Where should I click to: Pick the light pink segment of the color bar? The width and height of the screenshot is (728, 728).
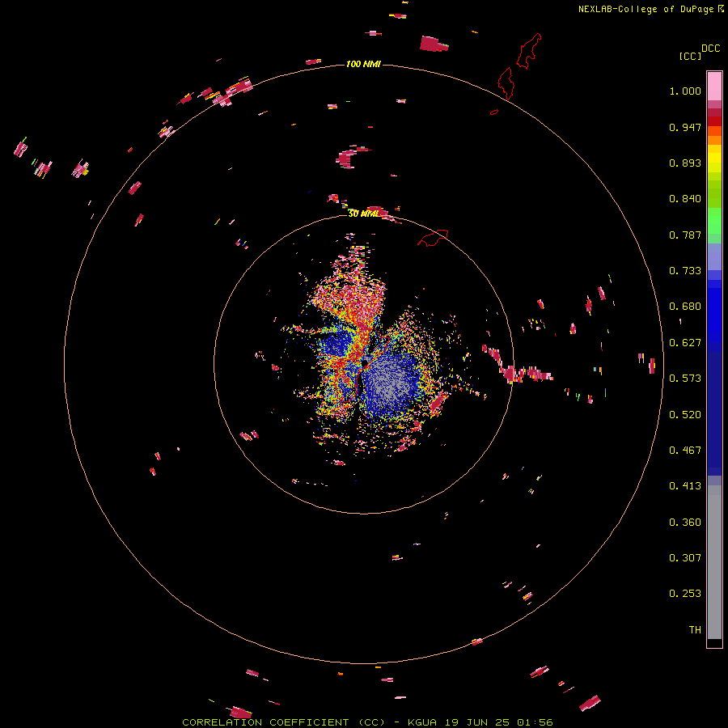tap(714, 87)
